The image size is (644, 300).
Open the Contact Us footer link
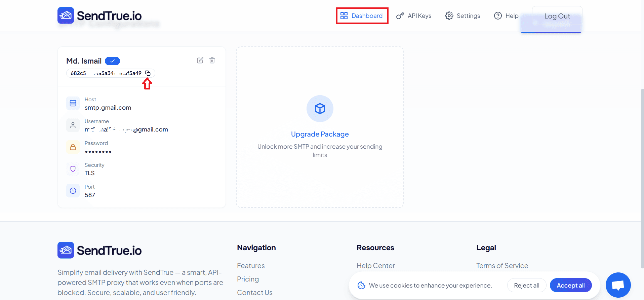[255, 293]
